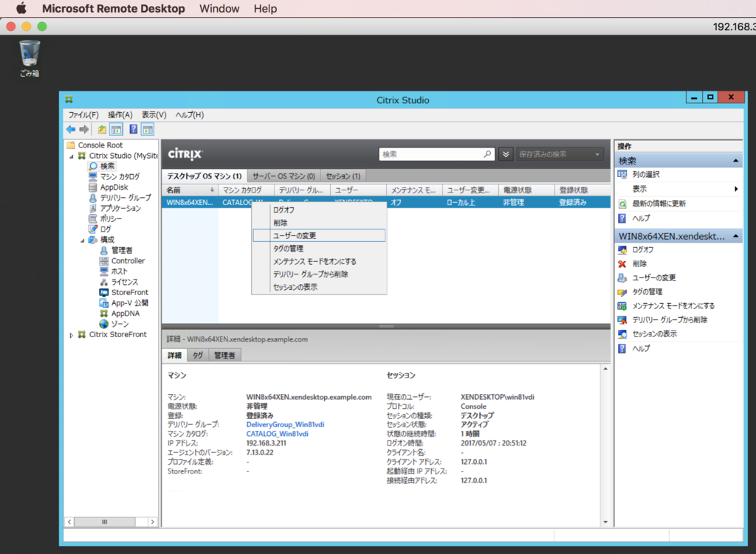Sort by the 名前 column header

tap(190, 190)
